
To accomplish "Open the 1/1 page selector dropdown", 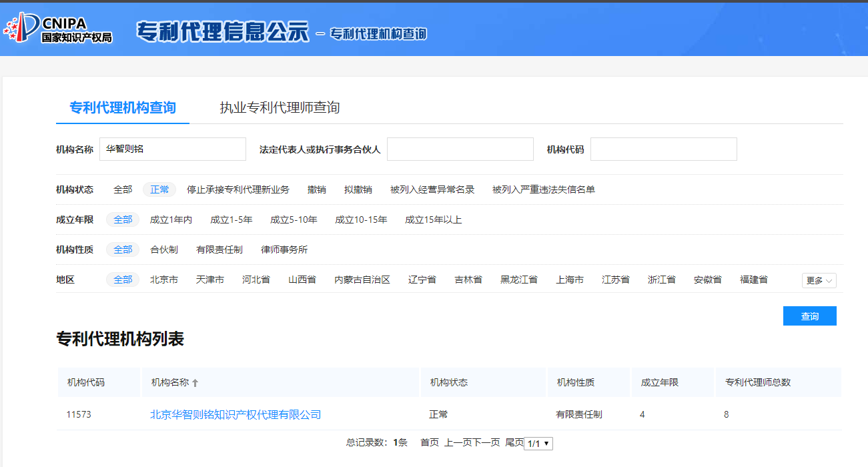I will pyautogui.click(x=538, y=443).
